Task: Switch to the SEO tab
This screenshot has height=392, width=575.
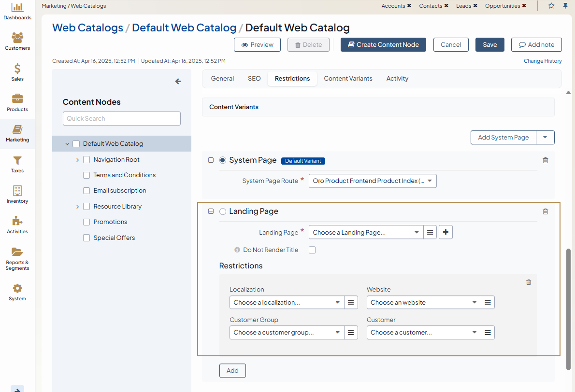Action: (x=254, y=79)
